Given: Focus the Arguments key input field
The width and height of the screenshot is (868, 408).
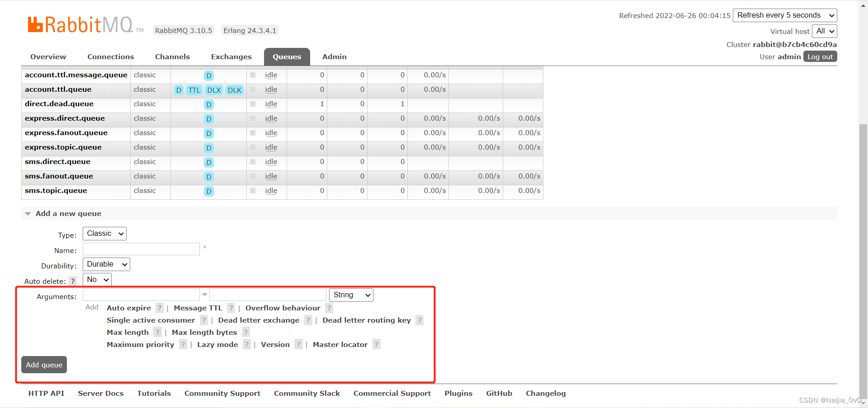Looking at the screenshot, I should (141, 295).
